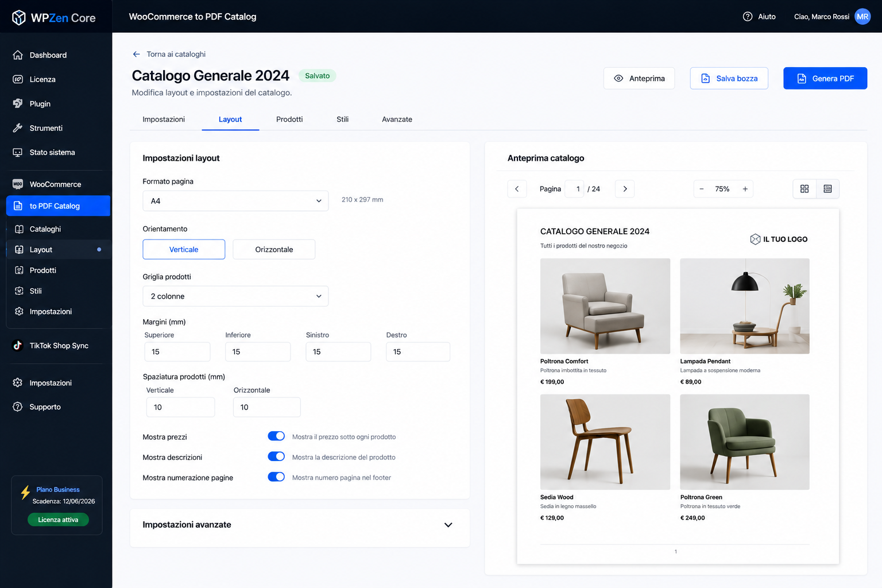Click the Stili submenu icon

(x=19, y=291)
